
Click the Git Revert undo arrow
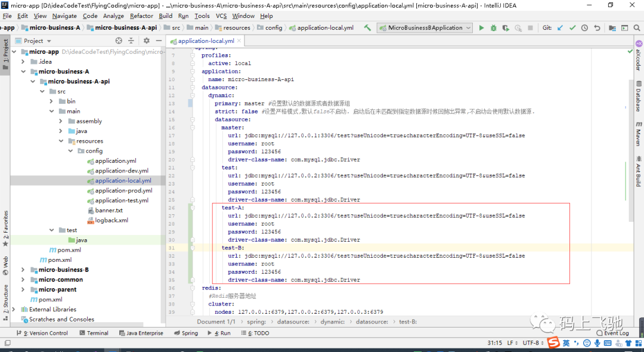pyautogui.click(x=597, y=28)
